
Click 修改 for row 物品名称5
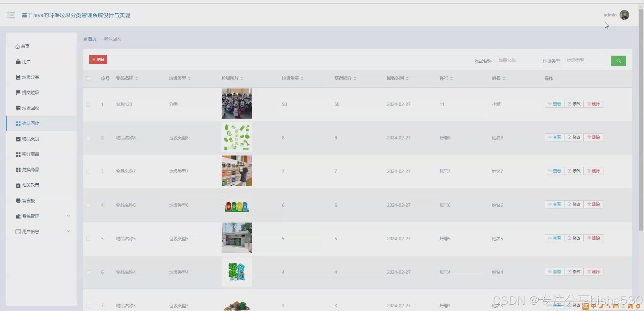(574, 238)
